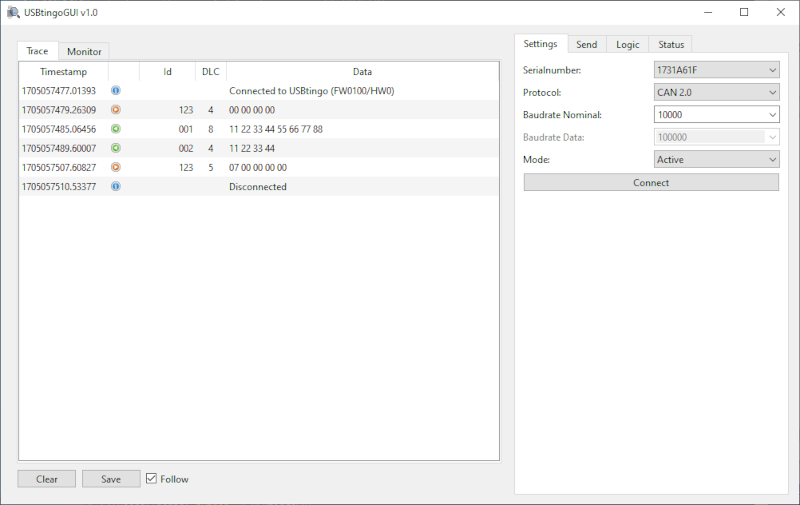Go to the Logic tab

coord(628,44)
